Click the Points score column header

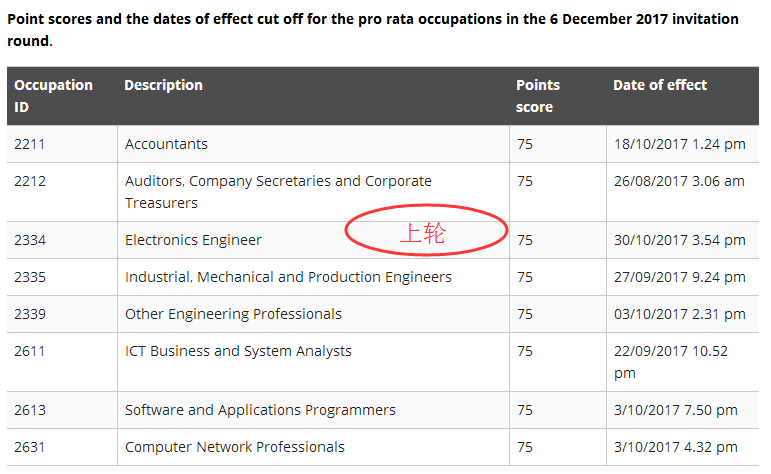coord(538,96)
